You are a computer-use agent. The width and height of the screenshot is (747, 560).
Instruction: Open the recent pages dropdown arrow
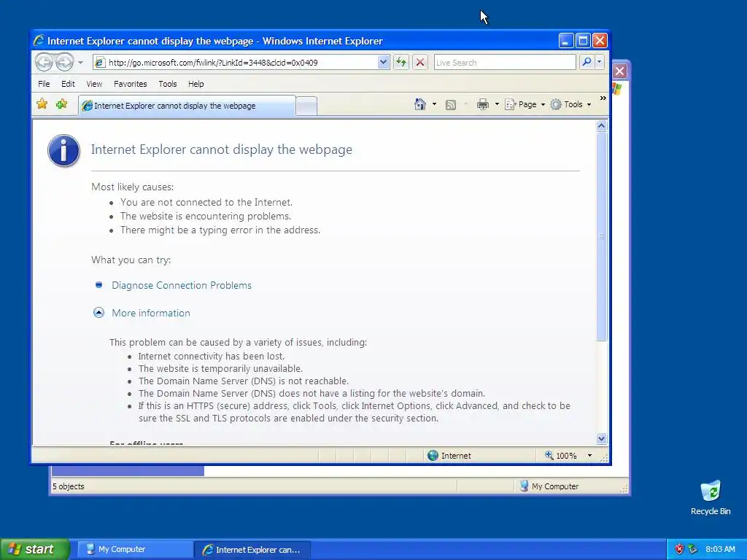coord(80,63)
